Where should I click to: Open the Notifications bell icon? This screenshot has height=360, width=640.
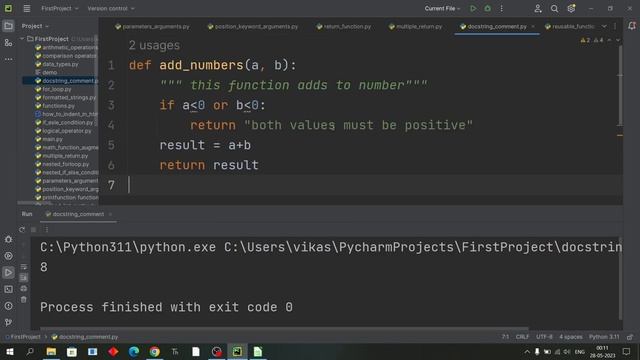pyautogui.click(x=632, y=26)
